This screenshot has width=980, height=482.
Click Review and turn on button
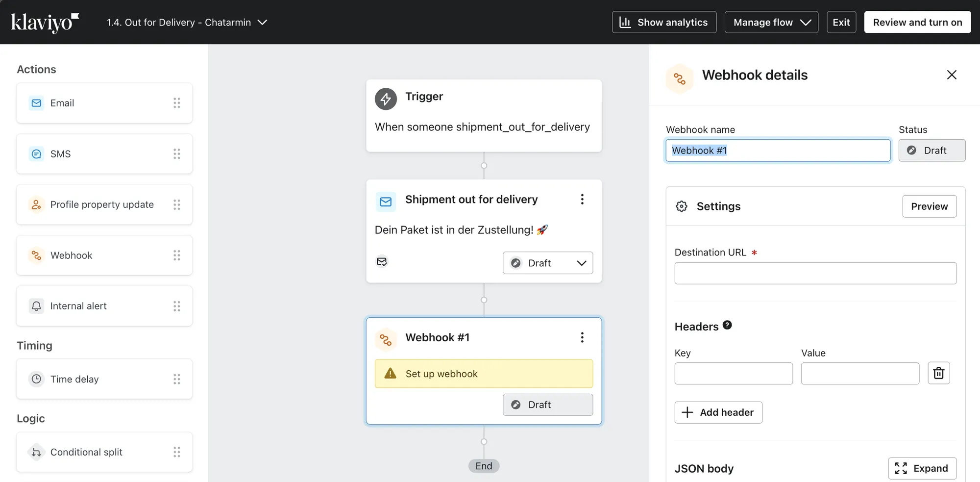click(x=917, y=23)
